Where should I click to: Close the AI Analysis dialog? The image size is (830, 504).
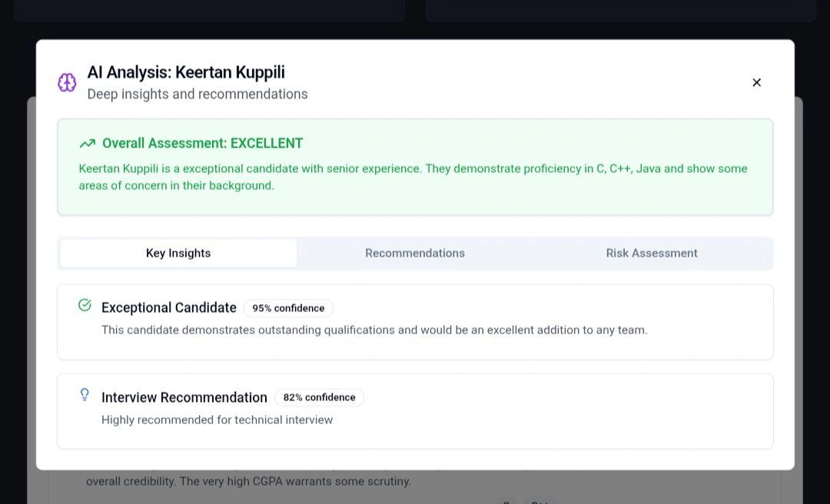[756, 83]
